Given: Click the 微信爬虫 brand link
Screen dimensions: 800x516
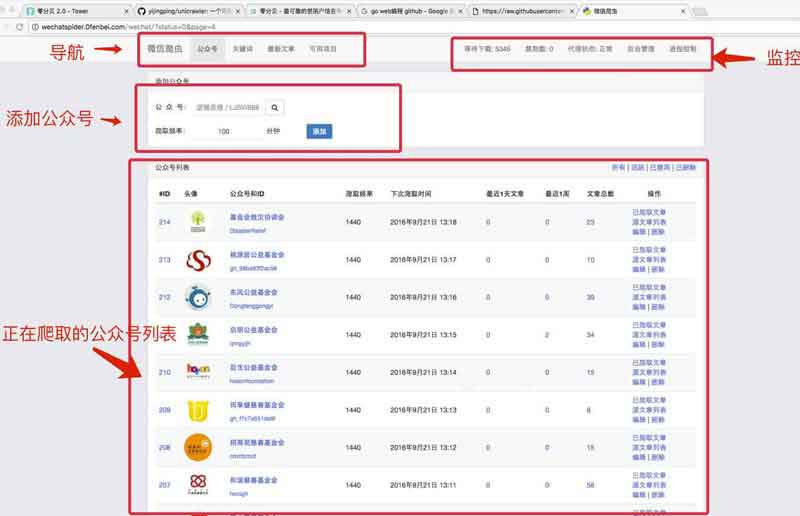Looking at the screenshot, I should pos(163,48).
